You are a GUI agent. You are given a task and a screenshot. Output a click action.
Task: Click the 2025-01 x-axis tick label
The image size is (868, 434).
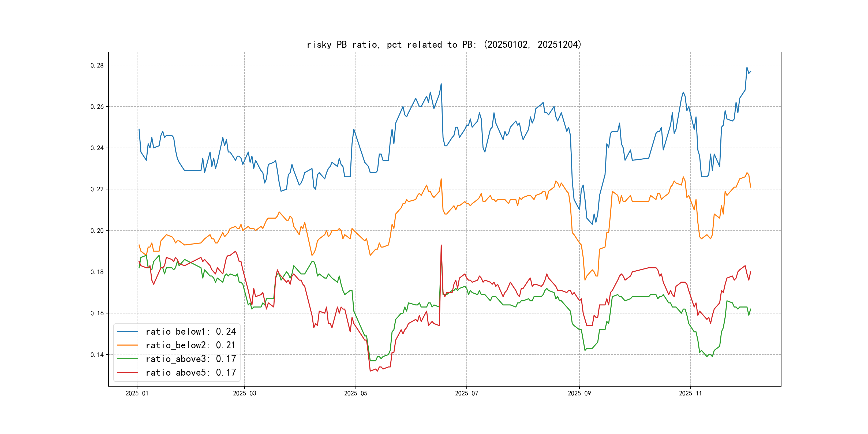click(x=137, y=393)
